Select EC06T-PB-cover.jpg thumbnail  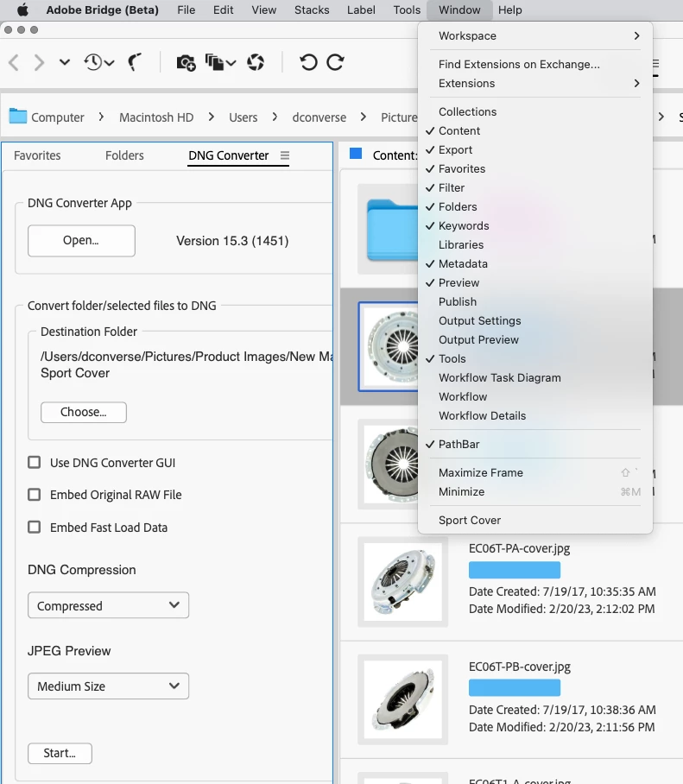tap(402, 700)
